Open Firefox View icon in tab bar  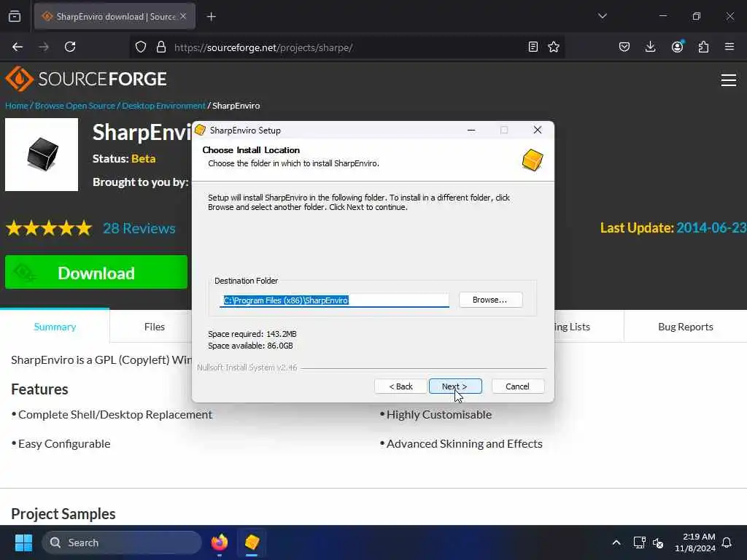(x=15, y=16)
